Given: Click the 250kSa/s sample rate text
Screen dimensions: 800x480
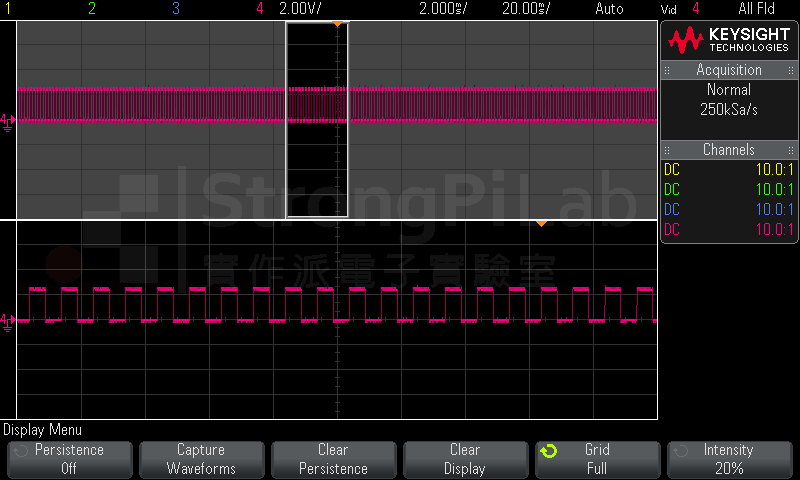Looking at the screenshot, I should click(x=729, y=110).
